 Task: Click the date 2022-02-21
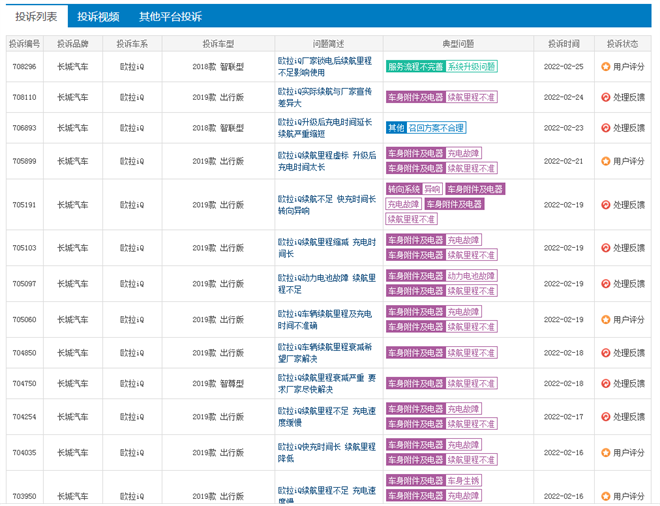coord(564,161)
